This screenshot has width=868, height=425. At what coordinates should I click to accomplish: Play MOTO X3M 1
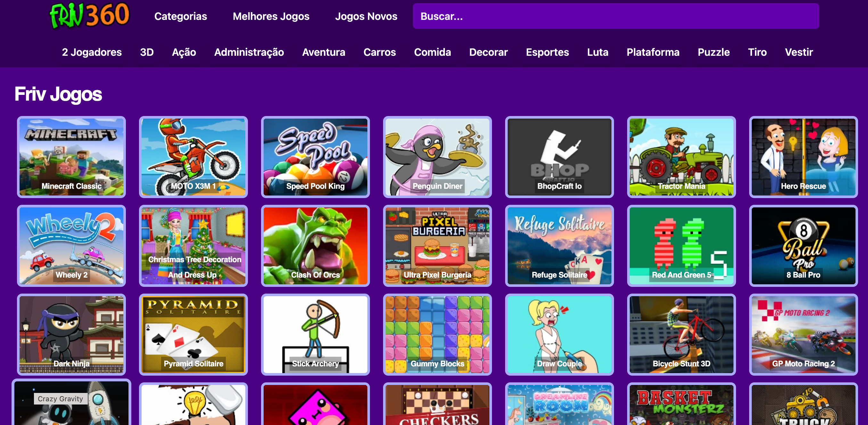click(193, 157)
